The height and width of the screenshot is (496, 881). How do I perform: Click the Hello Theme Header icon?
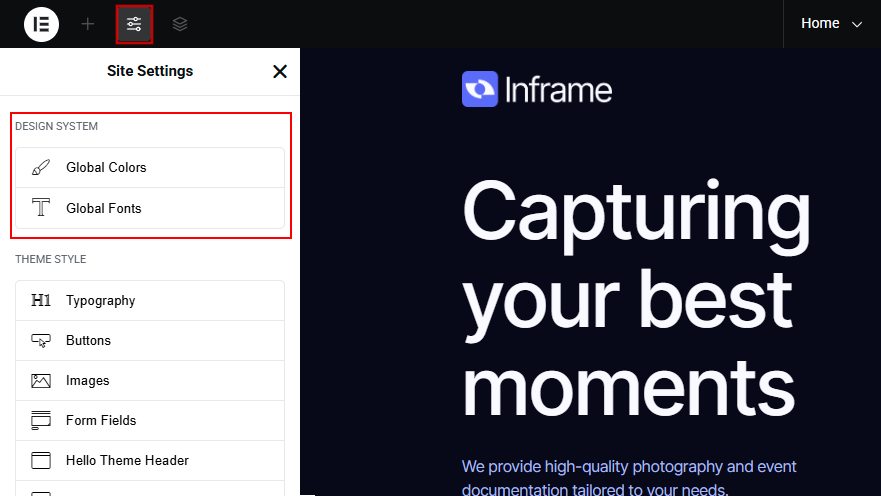41,461
